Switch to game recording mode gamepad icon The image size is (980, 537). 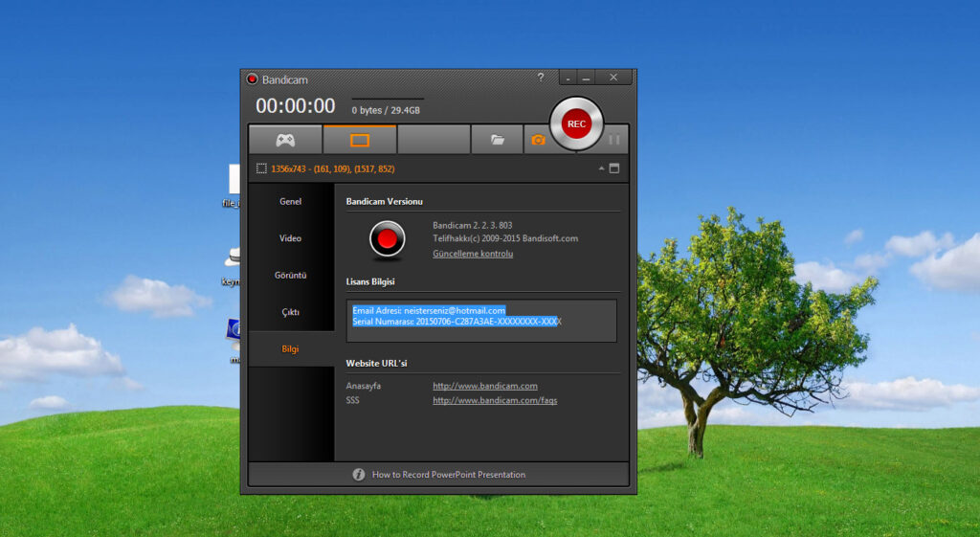285,140
